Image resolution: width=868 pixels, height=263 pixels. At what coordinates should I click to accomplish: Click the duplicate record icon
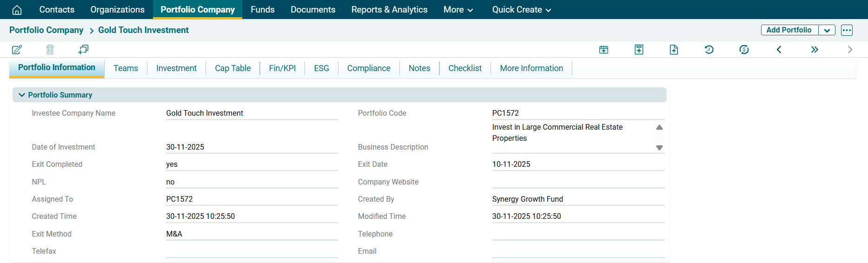[x=83, y=50]
